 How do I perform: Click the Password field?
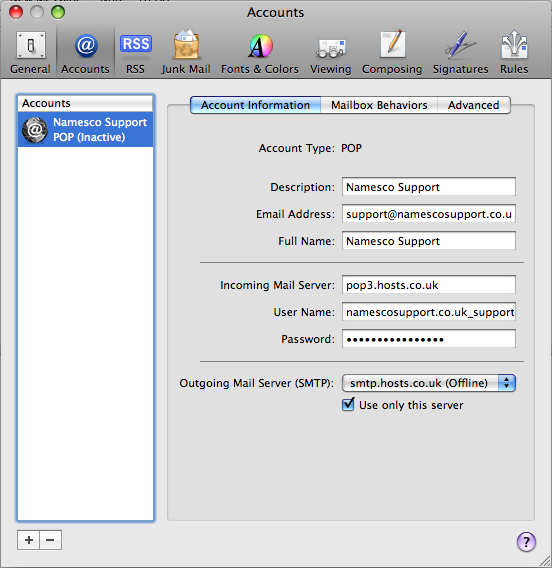(429, 339)
